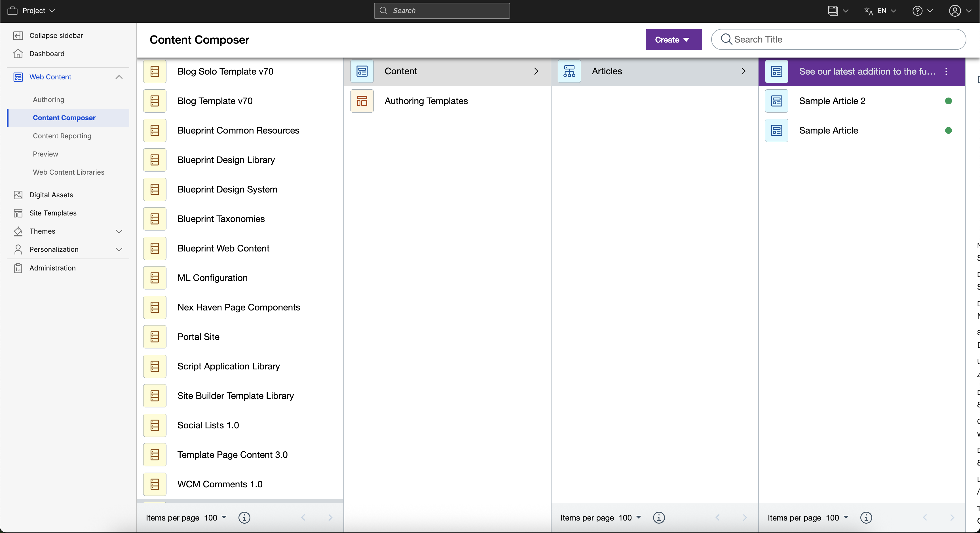Switch to the Preview section
980x533 pixels.
pos(45,154)
